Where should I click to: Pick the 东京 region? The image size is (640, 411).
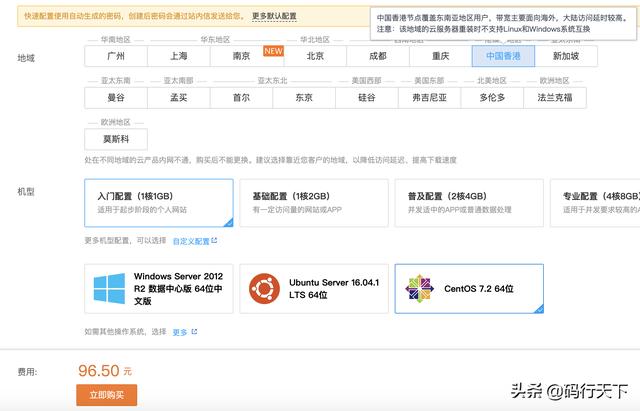click(x=304, y=98)
